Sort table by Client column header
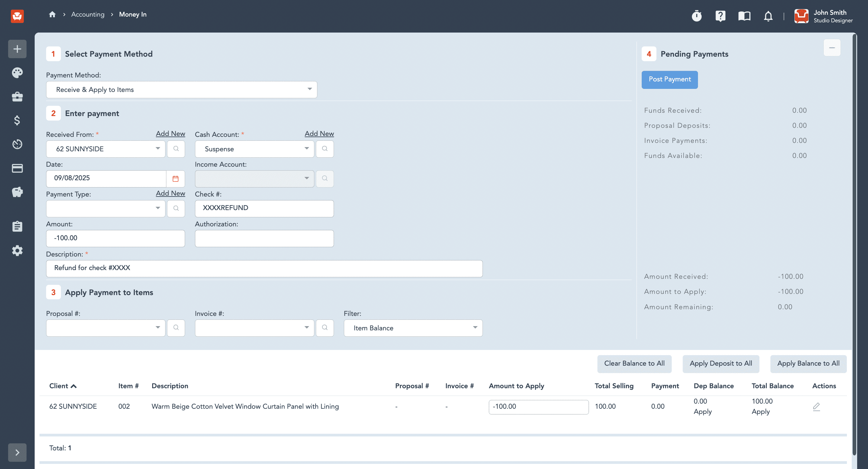The height and width of the screenshot is (469, 868). click(x=63, y=386)
